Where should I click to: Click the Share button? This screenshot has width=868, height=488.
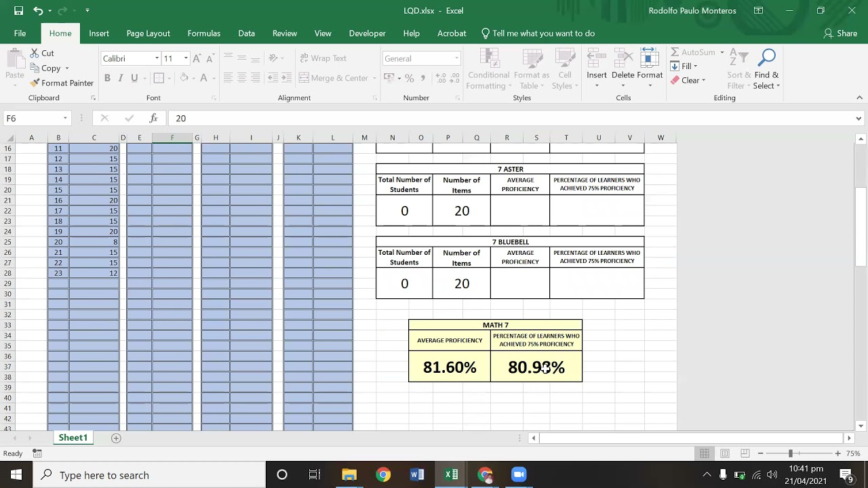(x=840, y=33)
